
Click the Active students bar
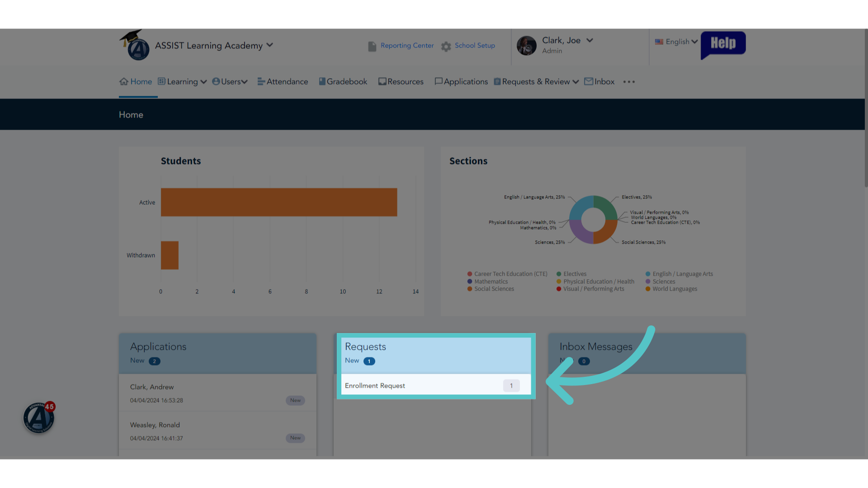[x=279, y=202]
